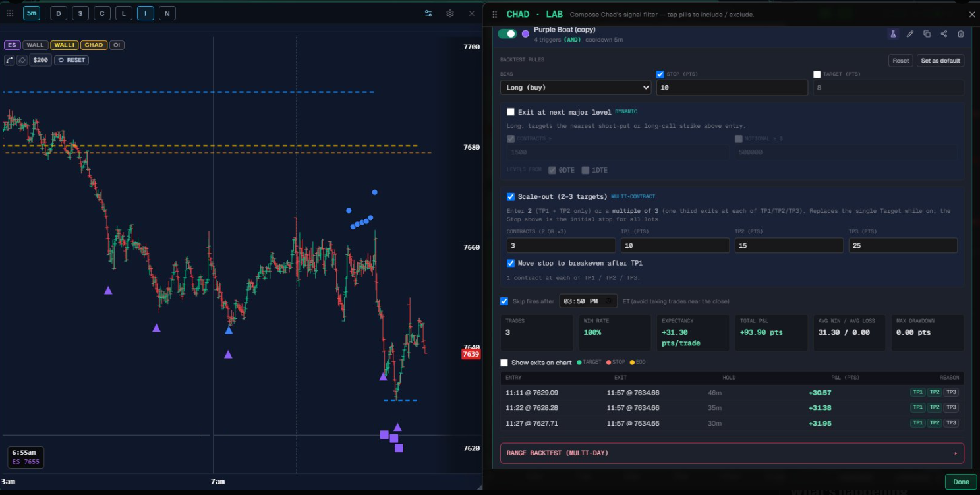Click the C toolbar button
This screenshot has width=980, height=495.
(x=102, y=13)
